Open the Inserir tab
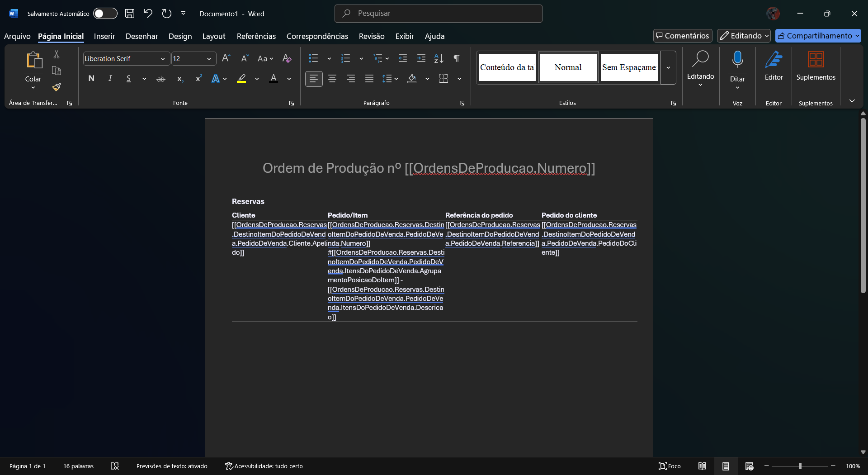868x475 pixels. pos(104,36)
